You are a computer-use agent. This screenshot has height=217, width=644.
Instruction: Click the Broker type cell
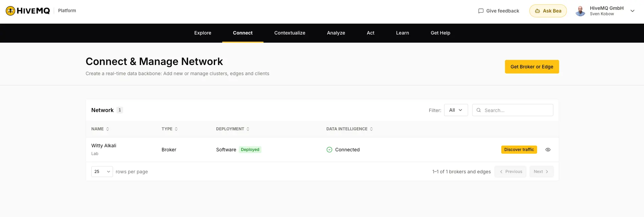[169, 150]
